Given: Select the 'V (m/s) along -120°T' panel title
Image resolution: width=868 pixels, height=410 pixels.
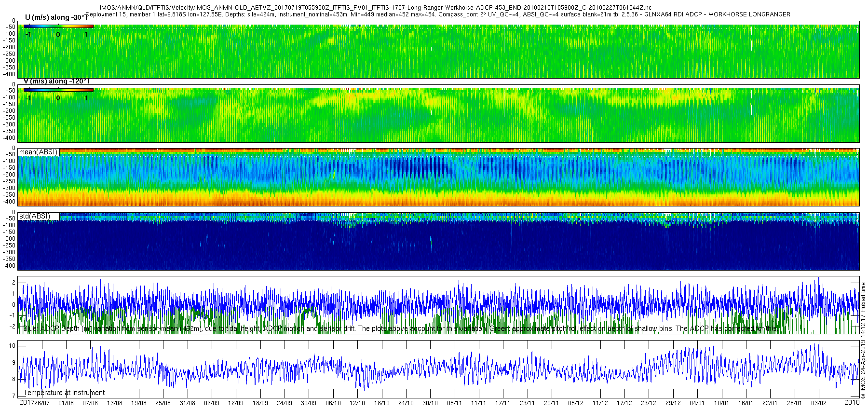Looking at the screenshot, I should (x=56, y=81).
